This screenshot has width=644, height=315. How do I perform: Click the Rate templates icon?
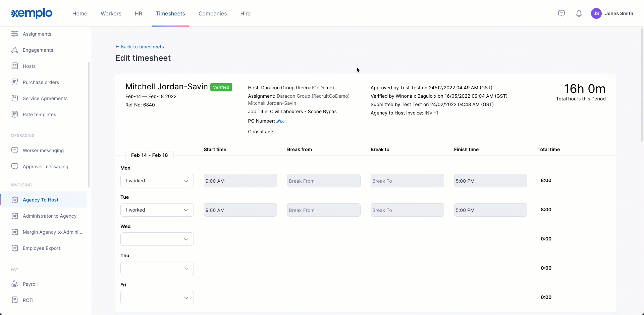pyautogui.click(x=15, y=115)
